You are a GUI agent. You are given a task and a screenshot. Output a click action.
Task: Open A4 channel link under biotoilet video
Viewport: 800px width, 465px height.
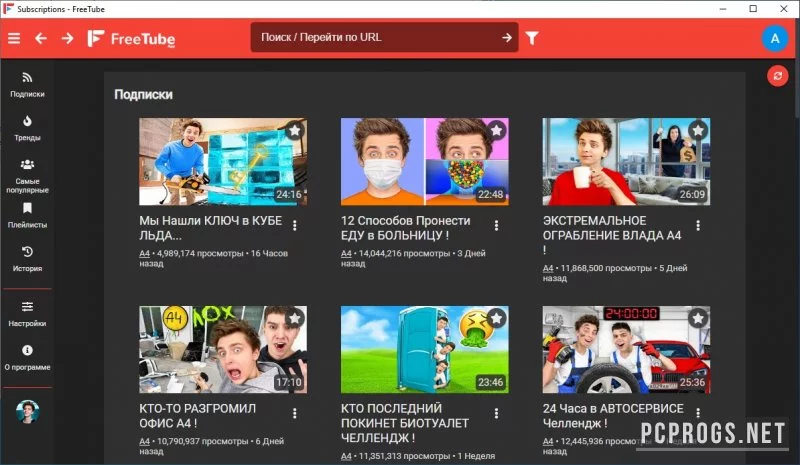[346, 456]
